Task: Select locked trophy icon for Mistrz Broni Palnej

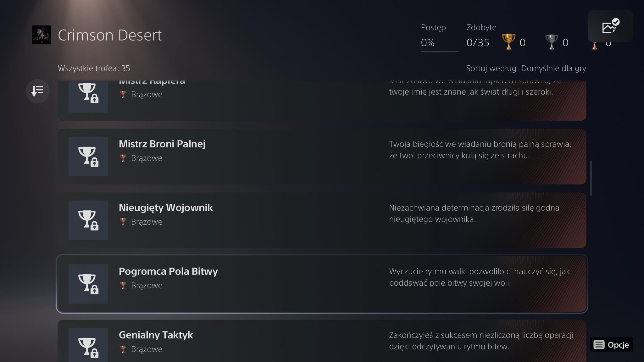Action: click(x=88, y=156)
